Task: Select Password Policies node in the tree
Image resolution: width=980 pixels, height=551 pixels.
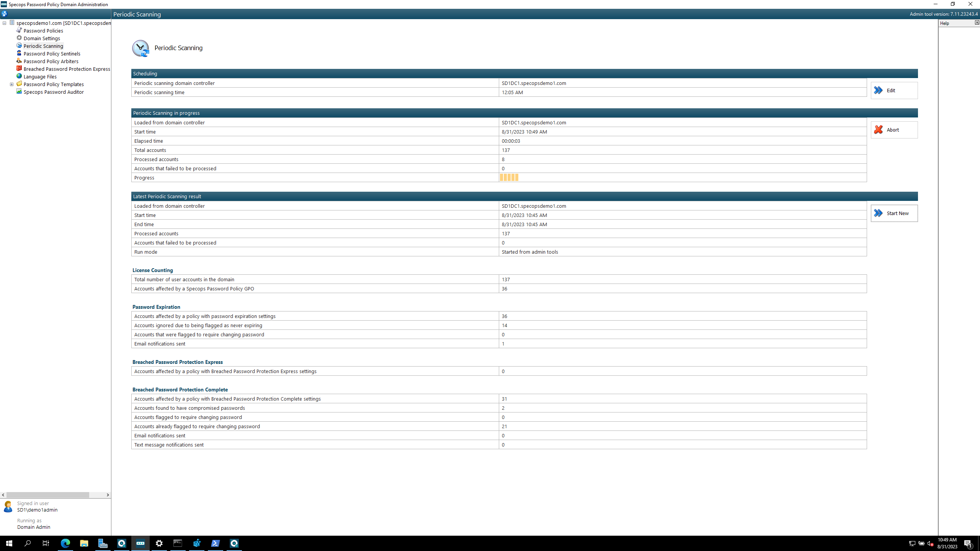Action: [x=43, y=31]
